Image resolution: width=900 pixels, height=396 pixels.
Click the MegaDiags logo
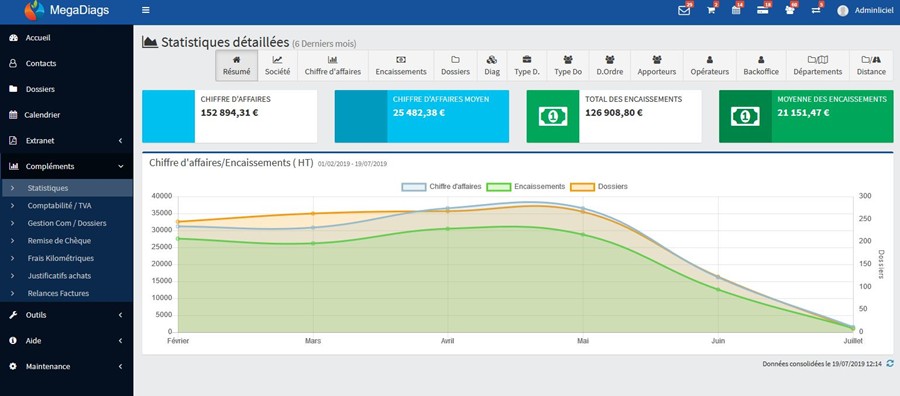tap(67, 10)
